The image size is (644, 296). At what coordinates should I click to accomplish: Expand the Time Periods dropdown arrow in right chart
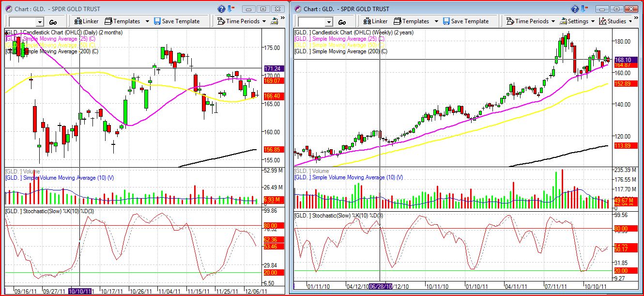point(553,21)
